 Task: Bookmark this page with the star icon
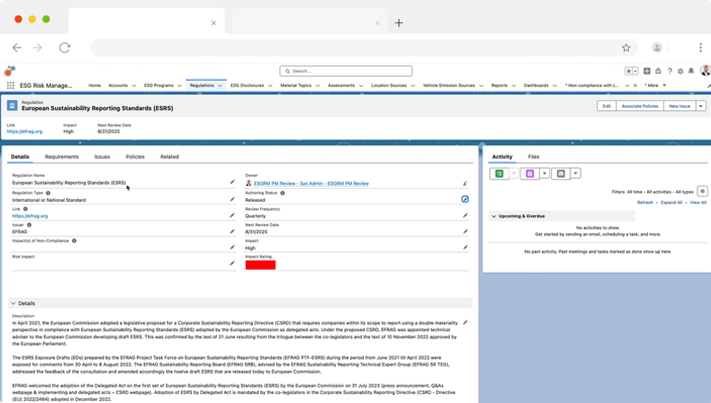click(x=626, y=47)
